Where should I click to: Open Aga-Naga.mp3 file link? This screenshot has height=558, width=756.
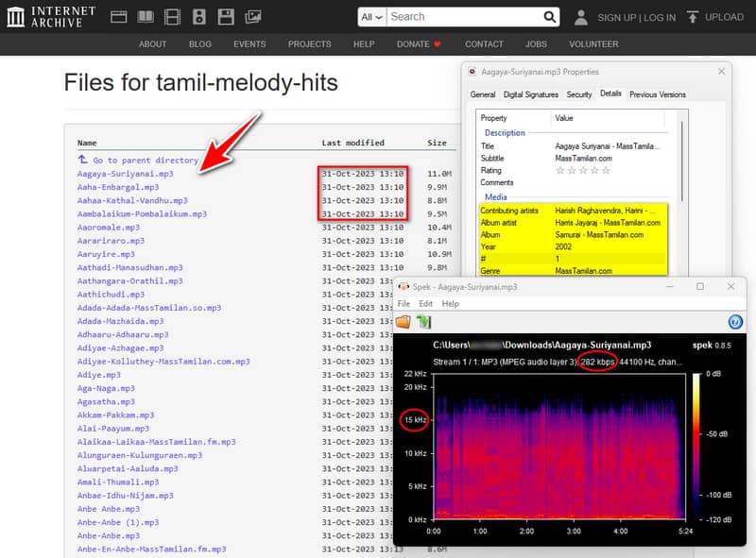[x=106, y=388]
